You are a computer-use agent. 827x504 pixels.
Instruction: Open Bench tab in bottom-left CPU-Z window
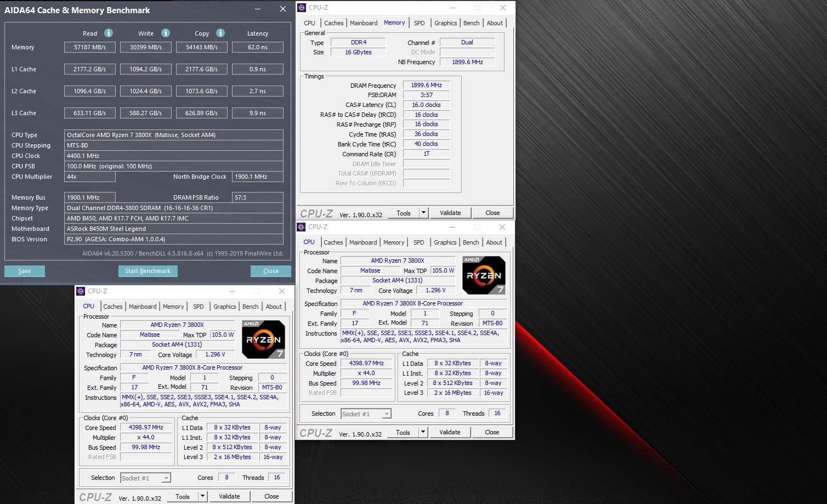click(x=250, y=307)
